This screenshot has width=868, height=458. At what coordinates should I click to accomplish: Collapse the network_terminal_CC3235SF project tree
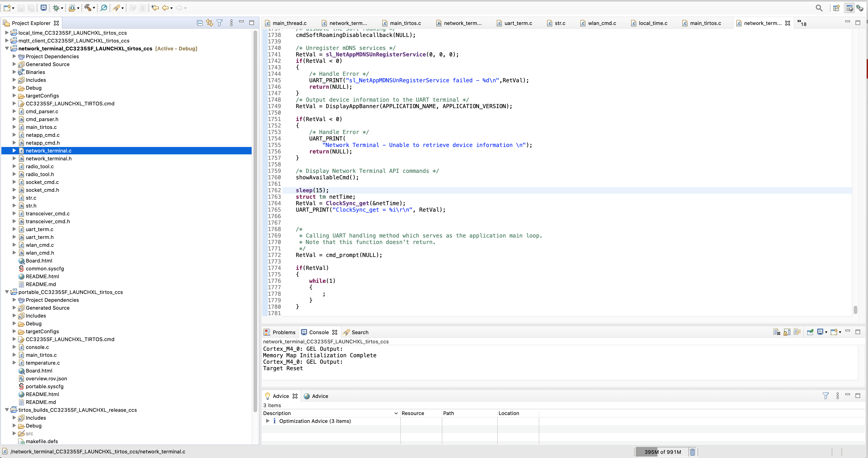6,48
